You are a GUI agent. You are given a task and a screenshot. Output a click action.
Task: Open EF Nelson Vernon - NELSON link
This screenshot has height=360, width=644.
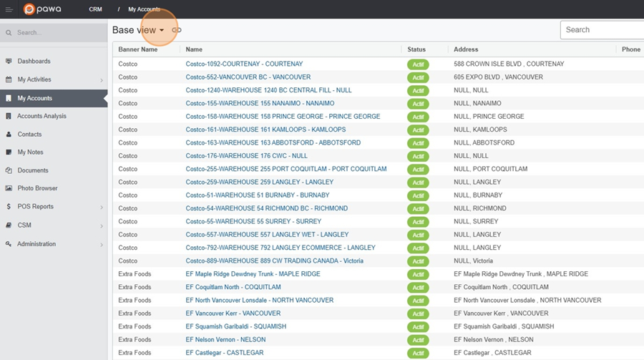pos(225,339)
